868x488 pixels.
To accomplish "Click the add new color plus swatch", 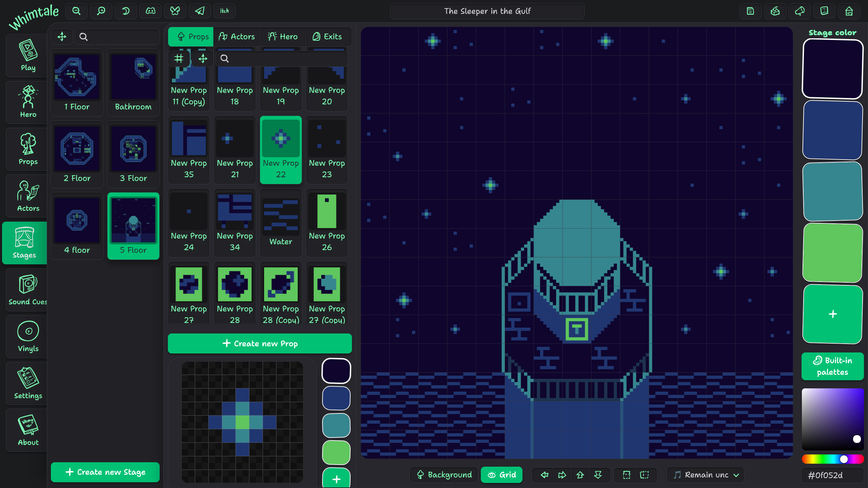I will click(833, 314).
